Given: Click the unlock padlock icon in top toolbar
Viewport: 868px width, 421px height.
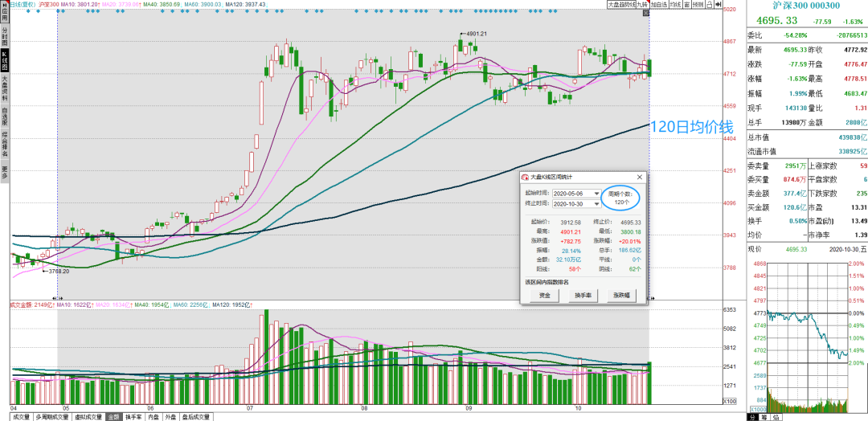Looking at the screenshot, I should pyautogui.click(x=710, y=5).
